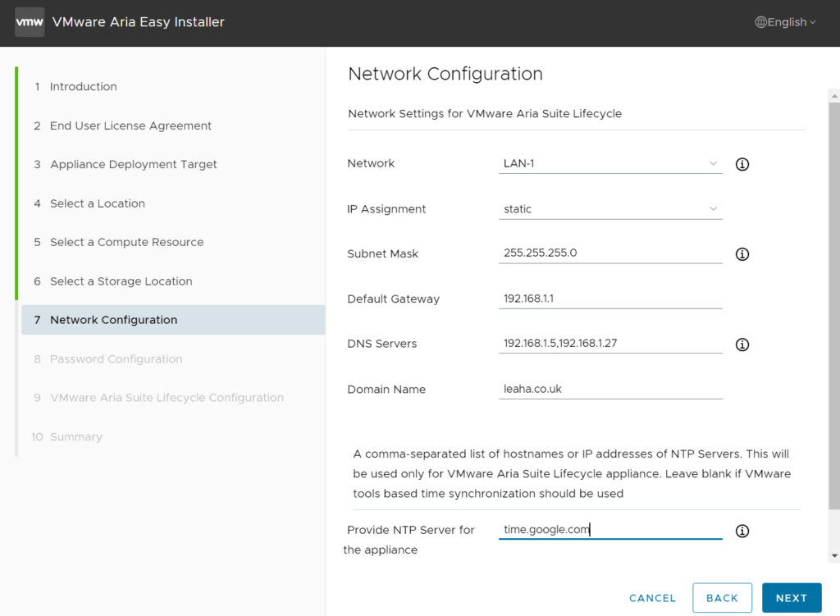Click the Subnet Mask input field
The height and width of the screenshot is (616, 840).
610,253
